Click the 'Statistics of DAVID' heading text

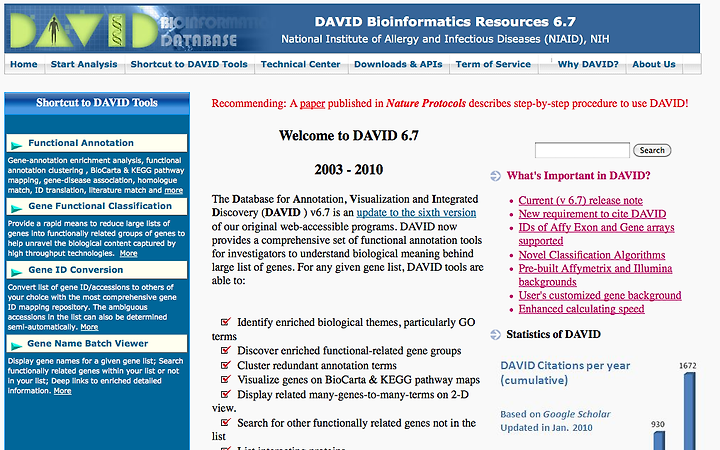coord(553,334)
